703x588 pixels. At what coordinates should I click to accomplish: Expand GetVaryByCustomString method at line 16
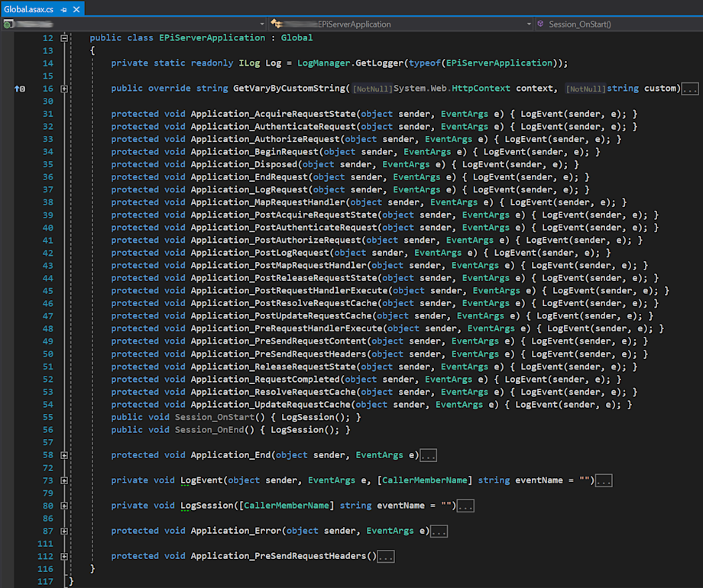64,89
